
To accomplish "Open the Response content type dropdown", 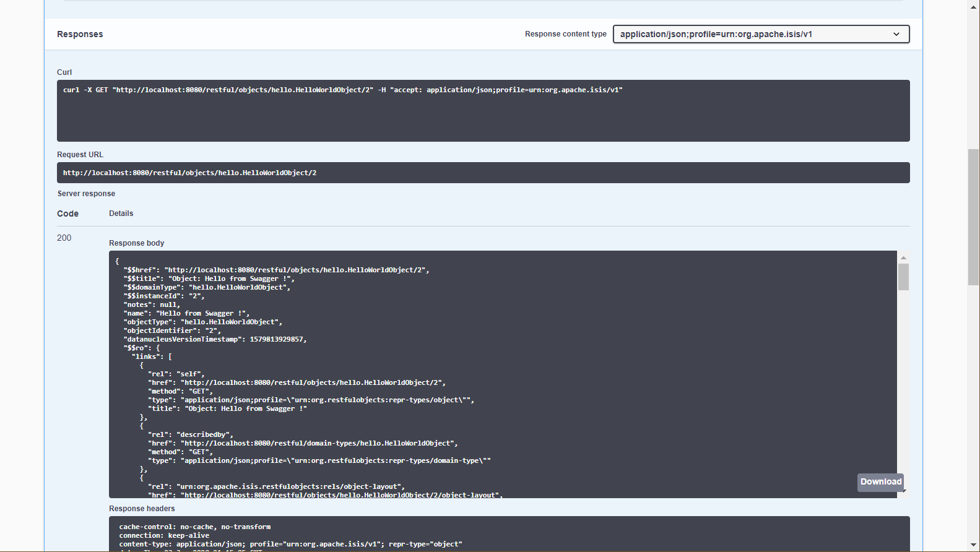I will pos(760,34).
